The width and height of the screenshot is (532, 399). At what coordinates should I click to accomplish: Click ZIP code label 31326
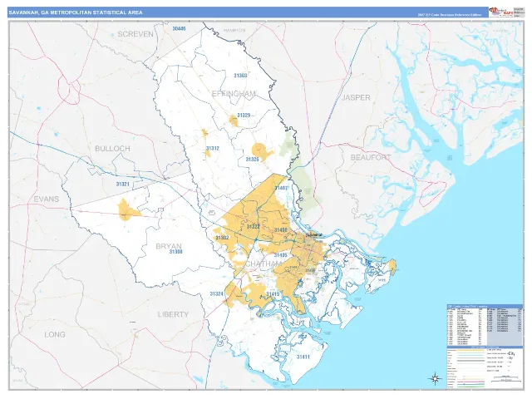click(253, 159)
